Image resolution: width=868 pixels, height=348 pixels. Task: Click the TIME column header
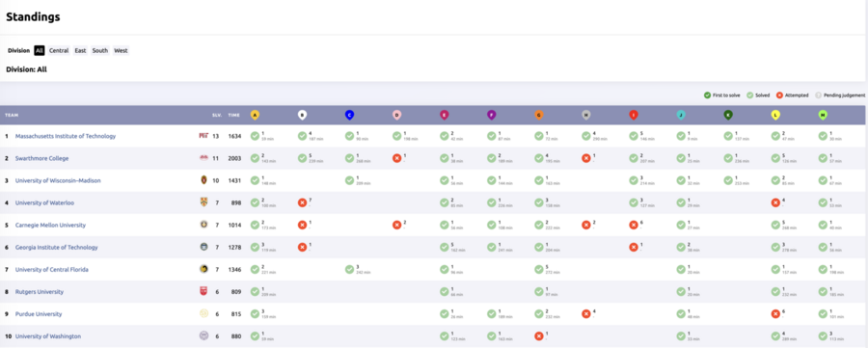(x=234, y=115)
